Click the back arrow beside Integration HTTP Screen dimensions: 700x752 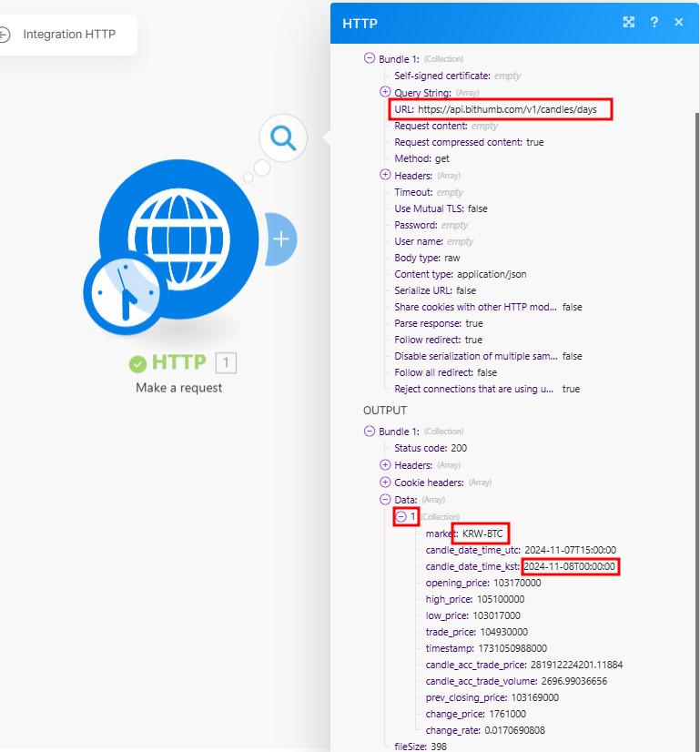click(5, 36)
